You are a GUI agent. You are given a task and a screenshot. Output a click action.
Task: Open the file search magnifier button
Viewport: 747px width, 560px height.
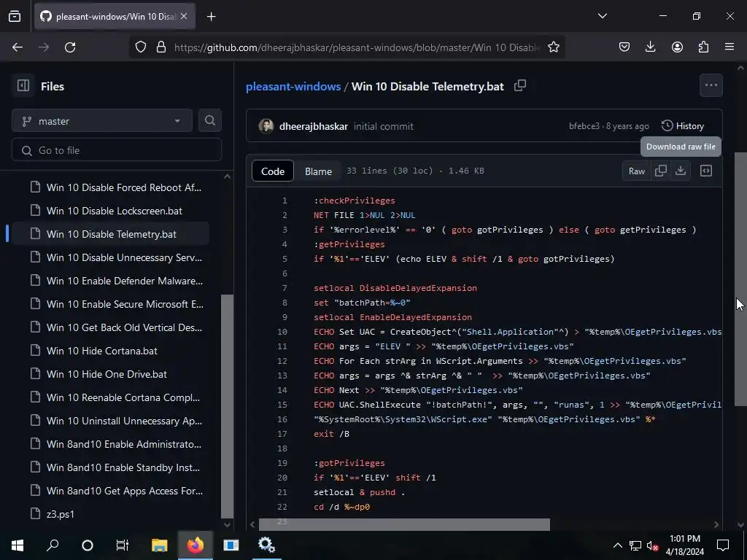click(209, 120)
